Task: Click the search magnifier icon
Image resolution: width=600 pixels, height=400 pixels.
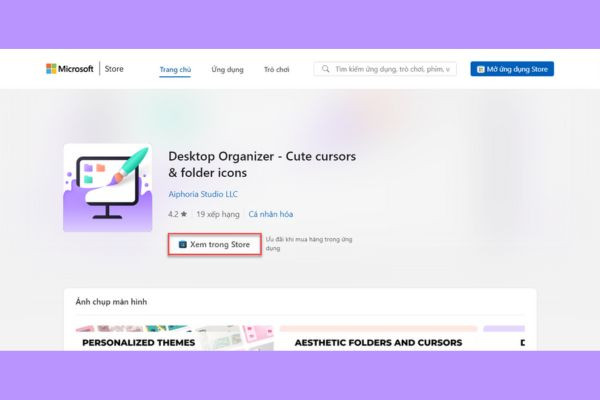Action: [x=325, y=69]
